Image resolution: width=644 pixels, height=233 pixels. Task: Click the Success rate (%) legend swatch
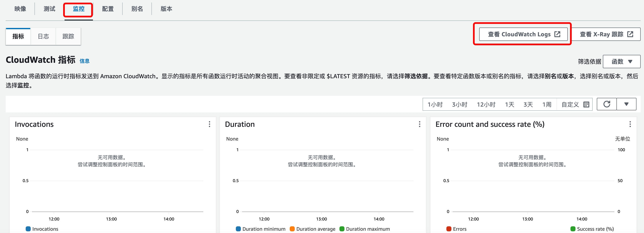point(573,229)
